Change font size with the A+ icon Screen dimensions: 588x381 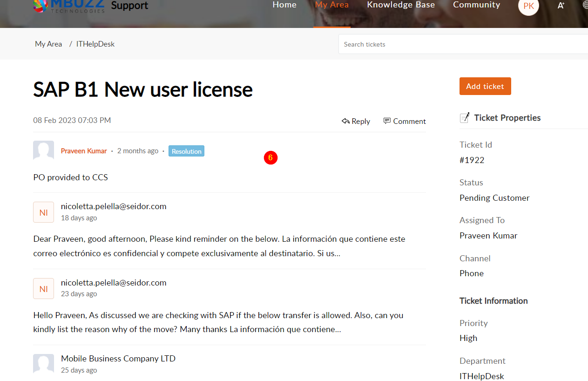point(561,6)
